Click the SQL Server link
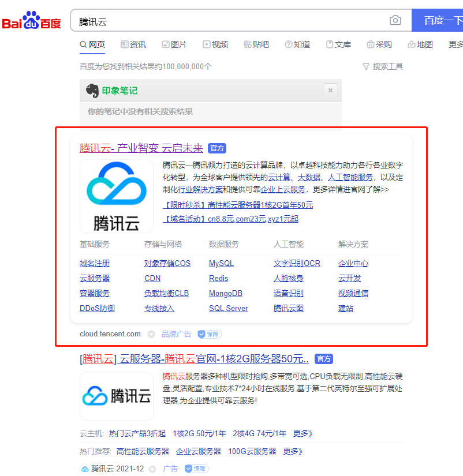463x476 pixels. click(x=229, y=309)
